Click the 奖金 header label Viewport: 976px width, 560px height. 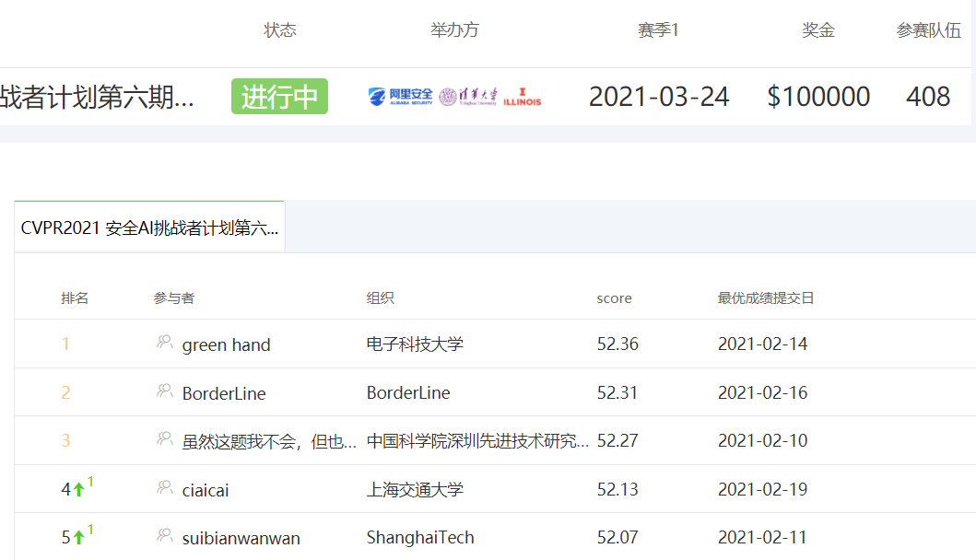pos(818,29)
